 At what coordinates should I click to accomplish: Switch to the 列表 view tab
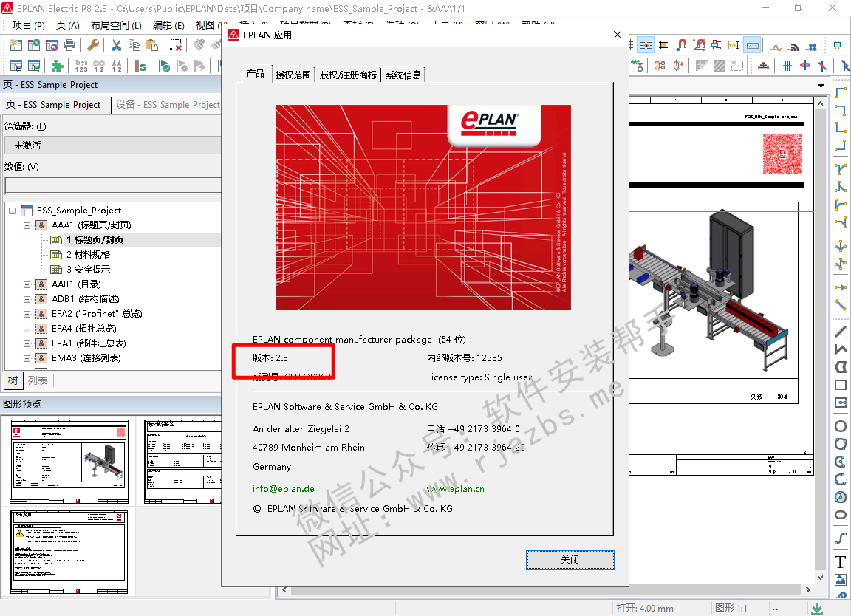pyautogui.click(x=38, y=380)
